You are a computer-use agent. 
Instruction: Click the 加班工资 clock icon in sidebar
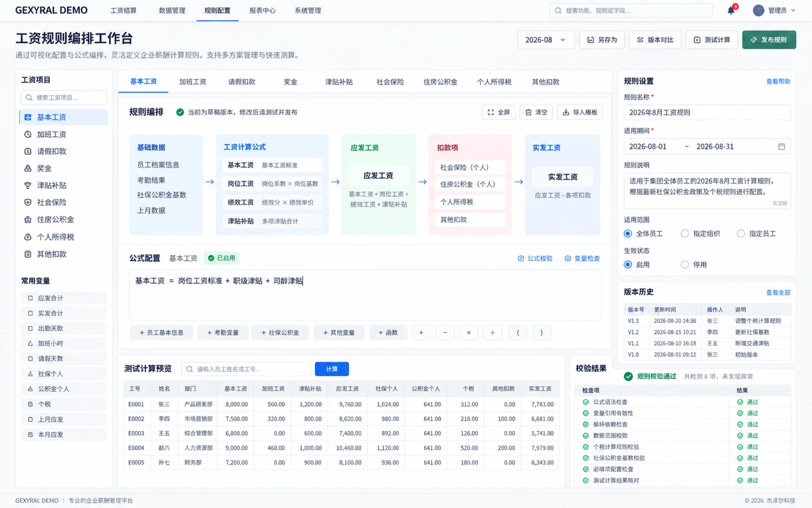click(28, 134)
